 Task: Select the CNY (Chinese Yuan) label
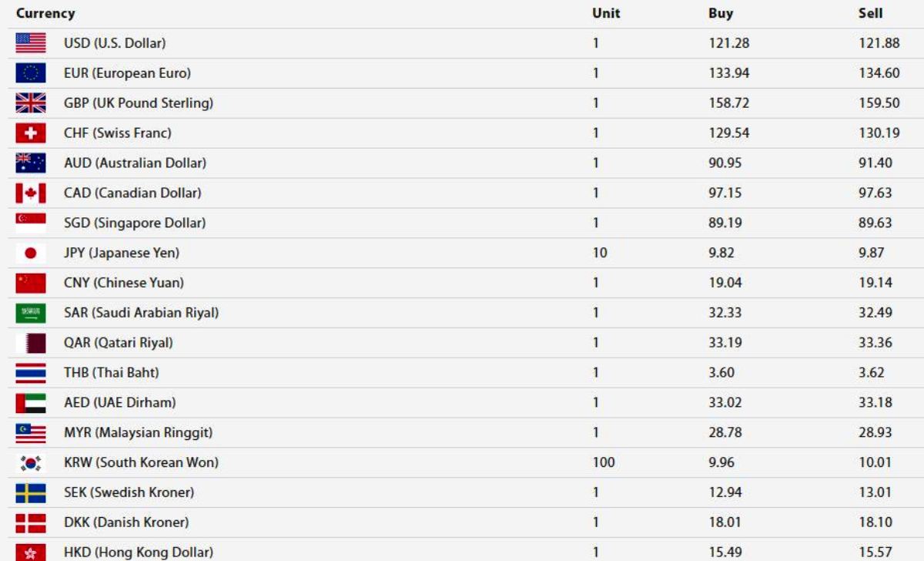tap(123, 283)
